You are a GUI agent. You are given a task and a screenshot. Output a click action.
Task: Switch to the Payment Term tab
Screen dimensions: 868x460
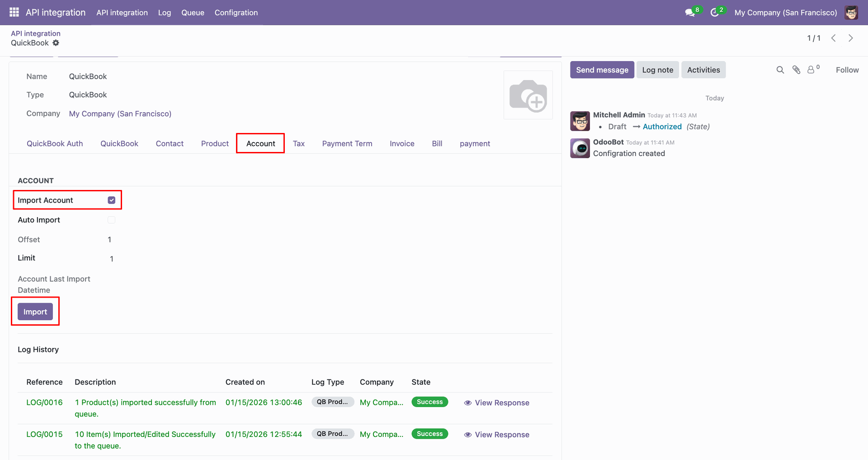click(x=347, y=143)
